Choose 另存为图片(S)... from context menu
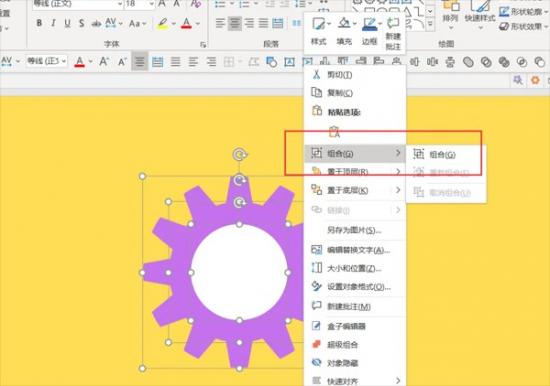The height and width of the screenshot is (386, 550). (355, 230)
